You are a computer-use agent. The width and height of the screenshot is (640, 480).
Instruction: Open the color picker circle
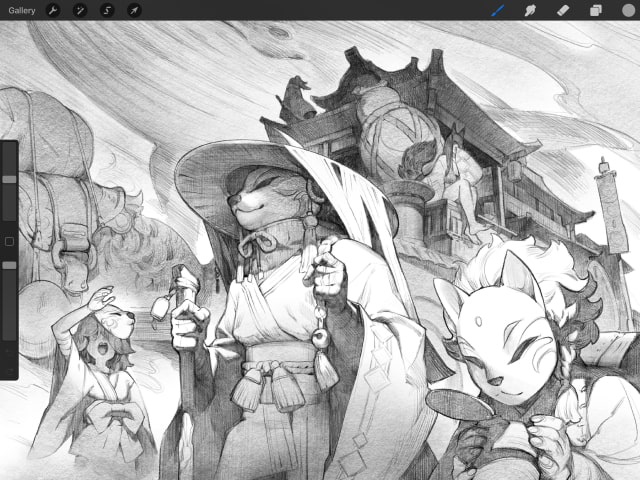click(x=627, y=10)
